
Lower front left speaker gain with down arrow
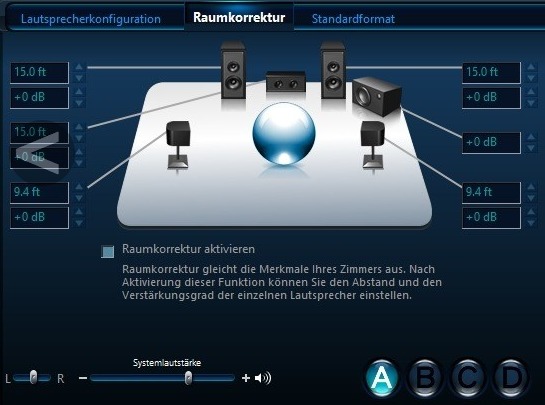pos(79,103)
